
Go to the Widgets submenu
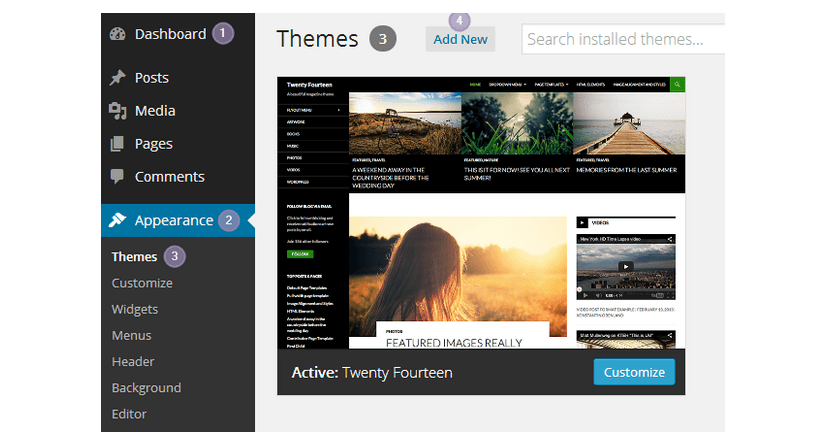coord(135,310)
